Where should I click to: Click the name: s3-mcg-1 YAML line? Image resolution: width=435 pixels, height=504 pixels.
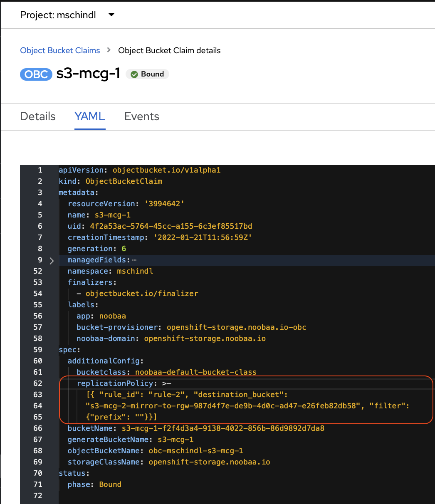coord(99,215)
